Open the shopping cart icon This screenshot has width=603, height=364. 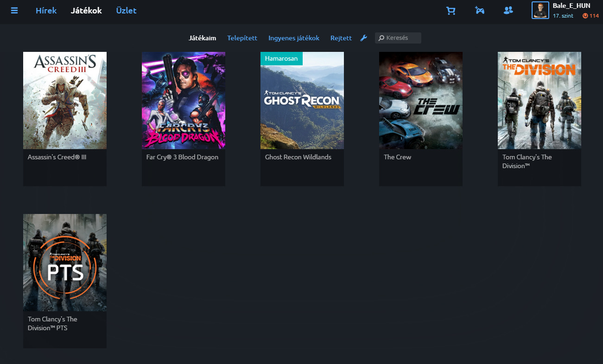point(451,10)
